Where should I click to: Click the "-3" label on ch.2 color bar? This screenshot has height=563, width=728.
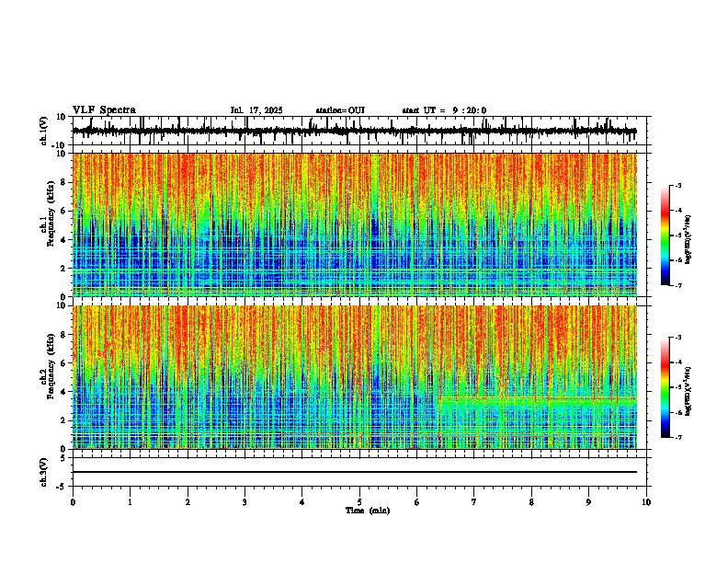(677, 338)
